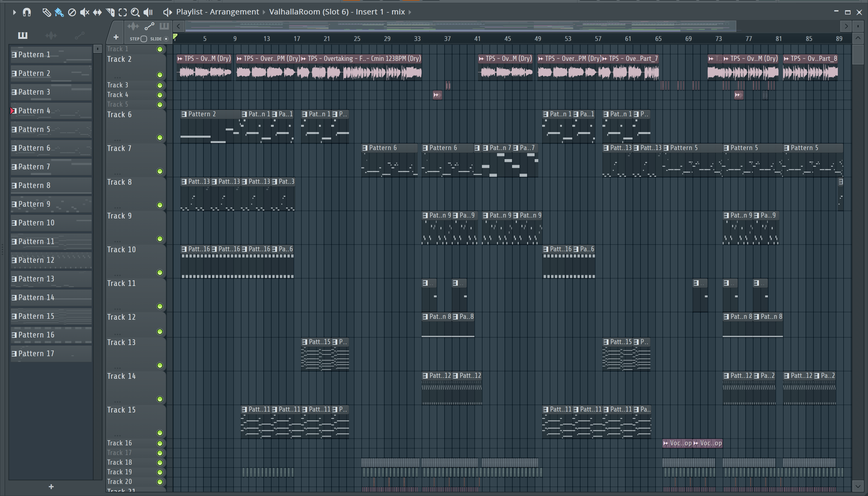
Task: Open Pattern 1 menu icon in picker
Action: 14,55
